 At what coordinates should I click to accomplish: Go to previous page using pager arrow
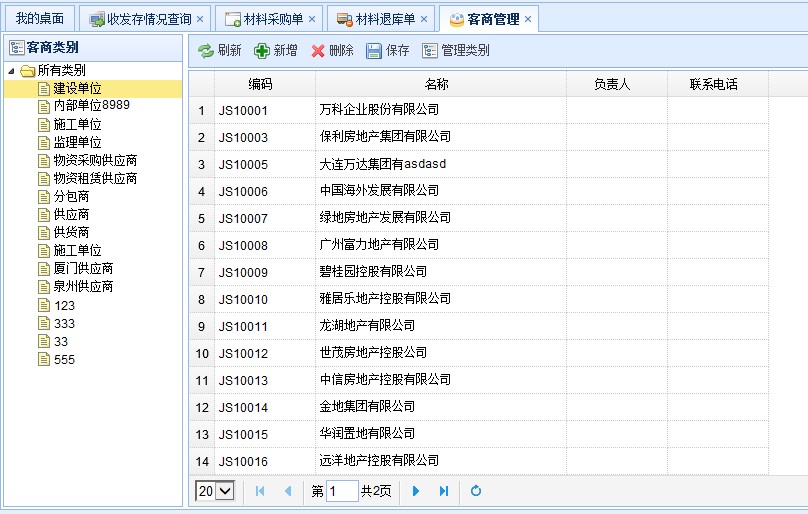tap(288, 491)
